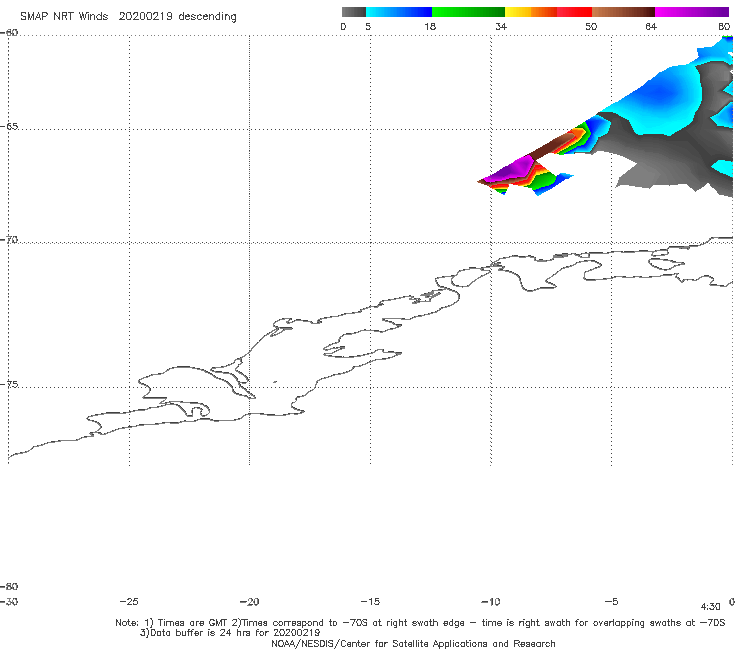Click the '64' color bar label
Screen dimensions: 740x650
tap(651, 26)
